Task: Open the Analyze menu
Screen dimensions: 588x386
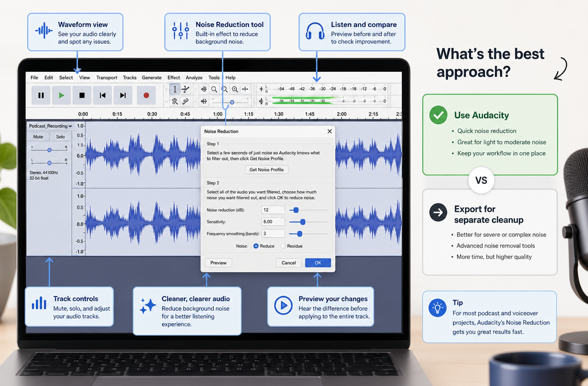Action: tap(194, 78)
